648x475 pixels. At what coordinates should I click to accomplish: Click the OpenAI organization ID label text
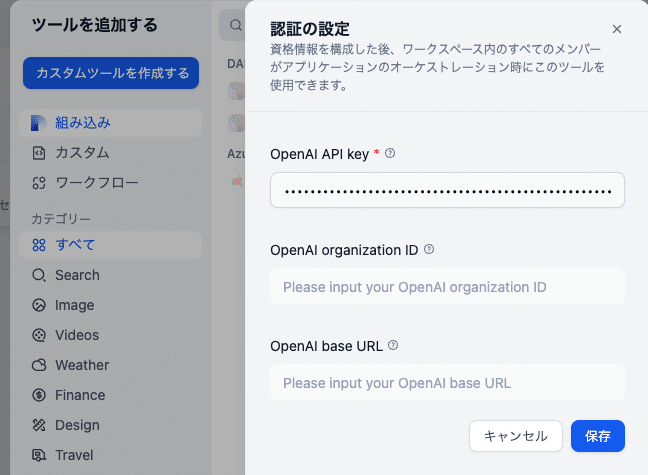(344, 250)
